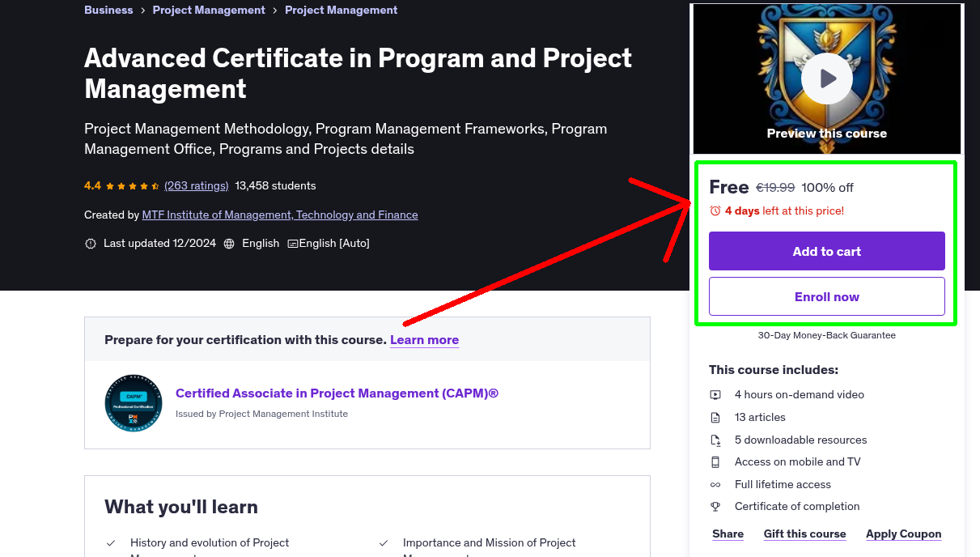Click the 4 hours on-demand video text
Screen dimensions: 980x557
pos(799,395)
